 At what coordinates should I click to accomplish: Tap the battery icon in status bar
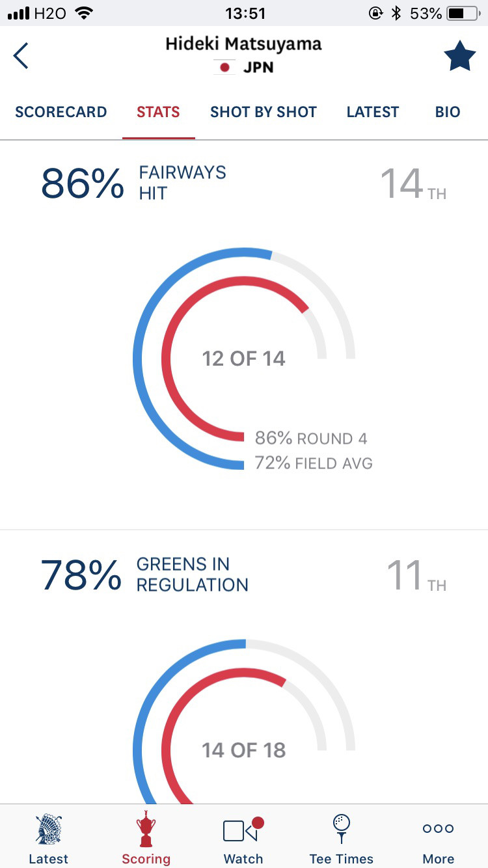tap(464, 13)
